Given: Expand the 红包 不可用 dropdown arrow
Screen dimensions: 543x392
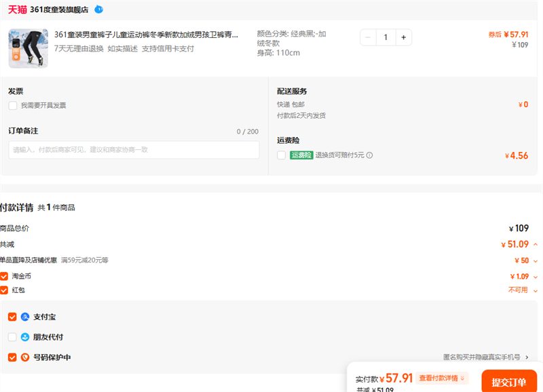Looking at the screenshot, I should [536, 290].
